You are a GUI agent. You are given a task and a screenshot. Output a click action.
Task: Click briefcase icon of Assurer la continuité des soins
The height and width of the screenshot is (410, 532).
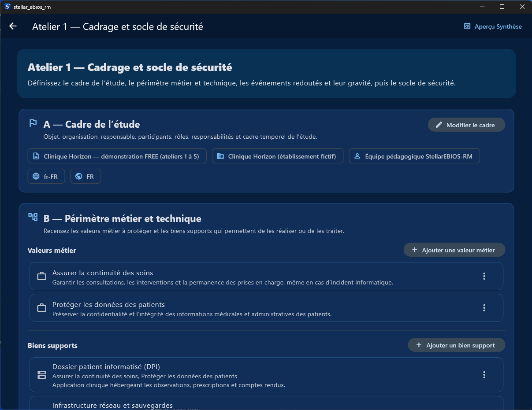pyautogui.click(x=42, y=277)
